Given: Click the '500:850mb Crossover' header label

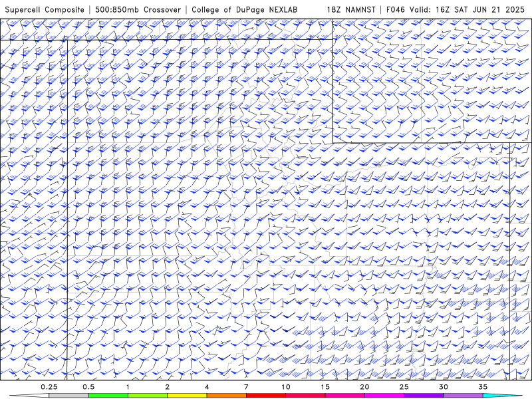Looking at the screenshot, I should [x=138, y=9].
